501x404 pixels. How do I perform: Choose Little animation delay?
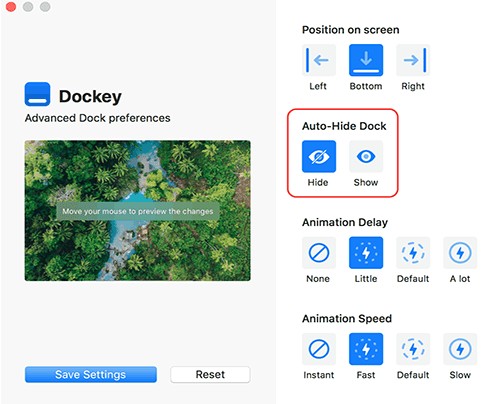[x=366, y=253]
